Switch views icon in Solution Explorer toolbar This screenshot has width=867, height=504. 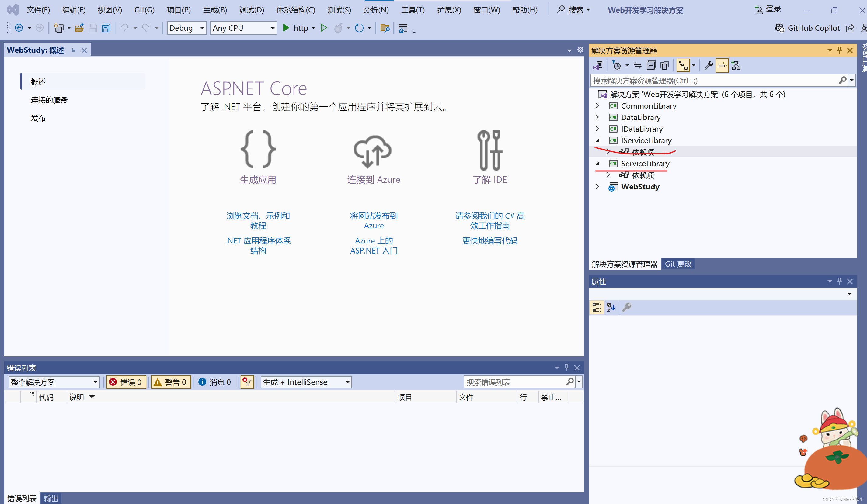point(598,65)
